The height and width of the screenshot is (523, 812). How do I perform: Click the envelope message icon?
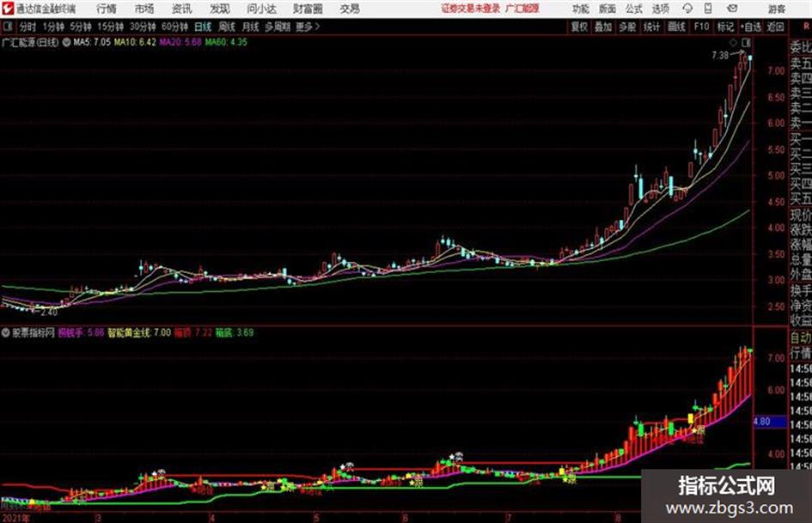click(x=732, y=9)
